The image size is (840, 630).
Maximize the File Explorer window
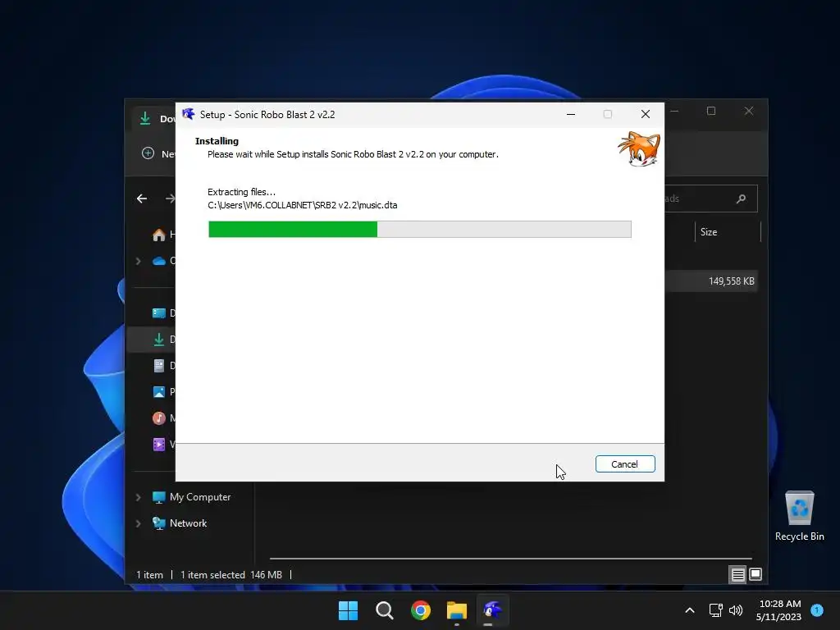point(711,111)
